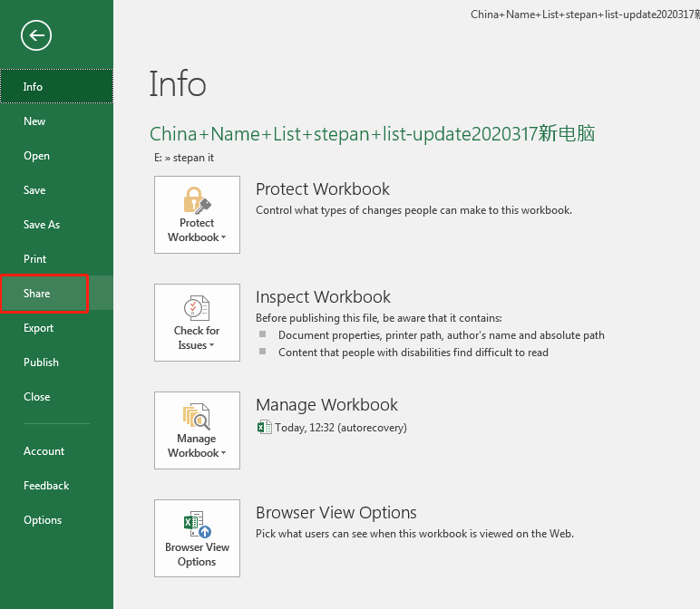Click the Protect Workbook lock icon
This screenshot has width=700, height=609.
[197, 200]
